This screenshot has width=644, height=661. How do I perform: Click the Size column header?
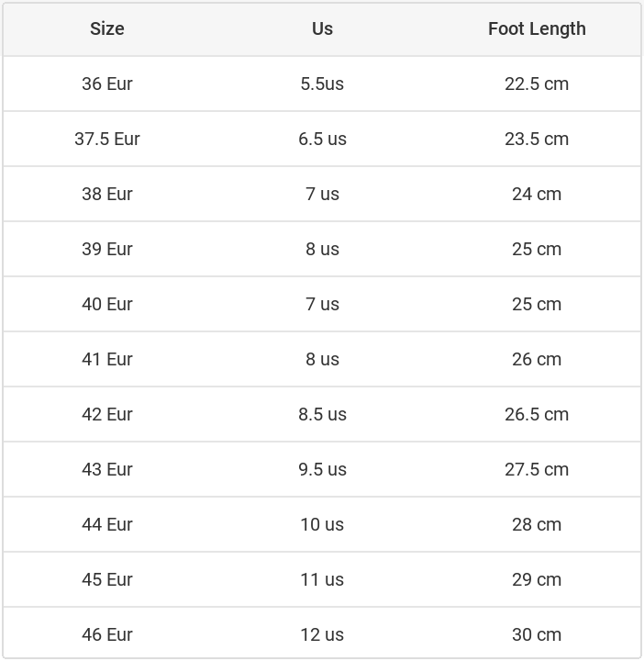coord(107,28)
